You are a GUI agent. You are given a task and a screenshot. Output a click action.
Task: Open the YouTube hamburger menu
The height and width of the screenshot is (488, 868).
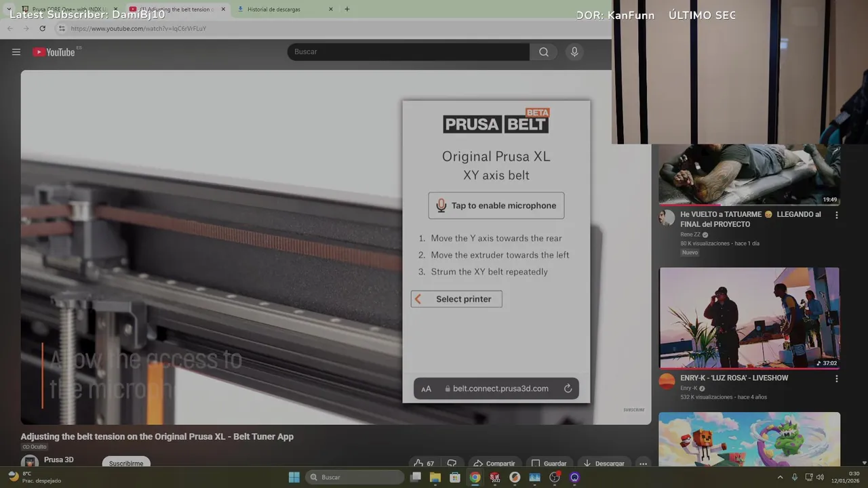click(x=16, y=52)
